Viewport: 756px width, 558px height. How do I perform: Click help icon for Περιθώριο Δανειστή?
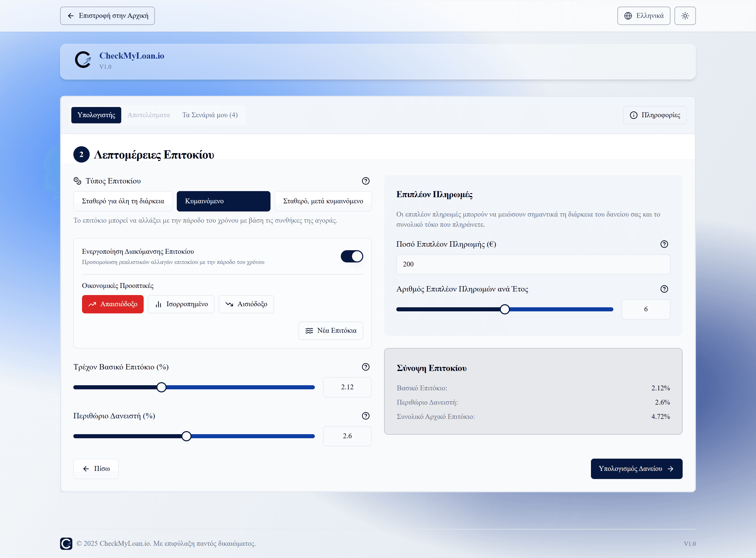coord(365,416)
